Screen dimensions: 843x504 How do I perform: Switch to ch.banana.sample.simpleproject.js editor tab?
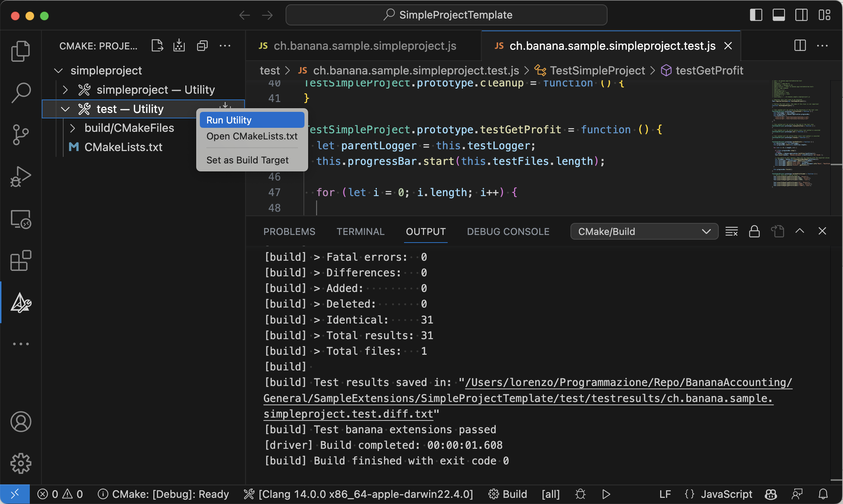coord(363,46)
